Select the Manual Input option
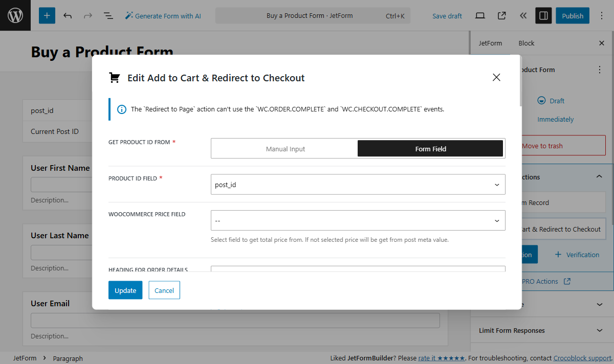614x364 pixels. pos(285,149)
